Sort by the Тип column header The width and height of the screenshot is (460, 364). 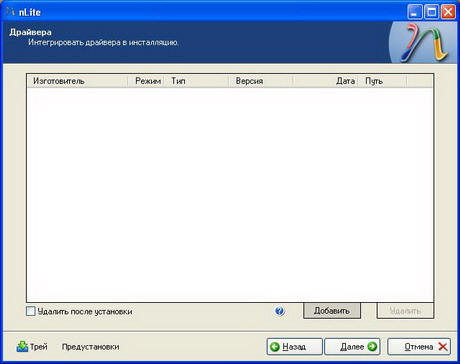[196, 81]
